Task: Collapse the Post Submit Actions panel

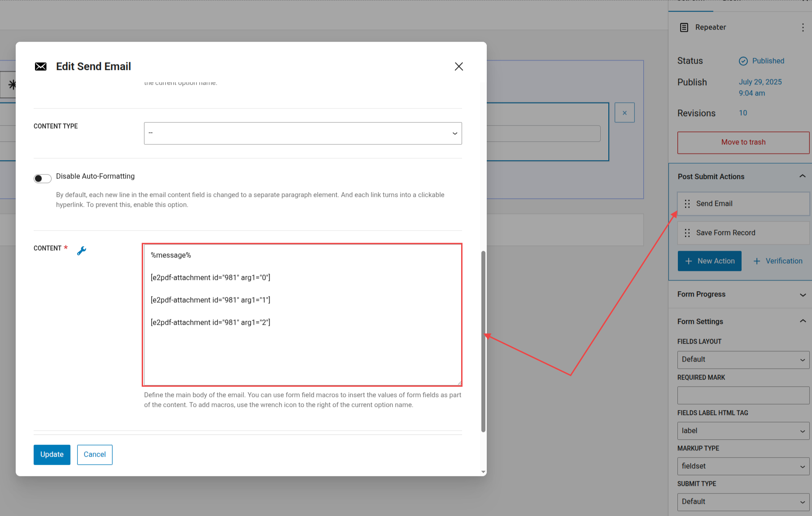Action: (x=803, y=176)
